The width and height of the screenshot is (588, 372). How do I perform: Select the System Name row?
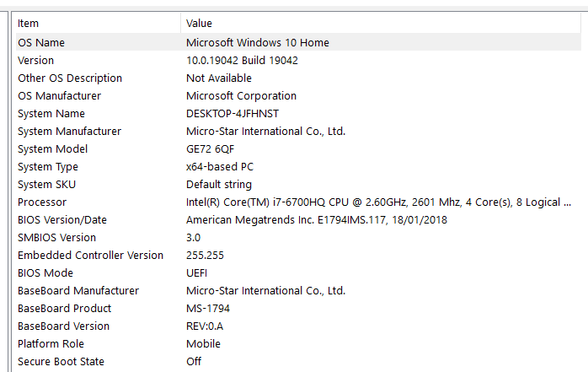298,113
